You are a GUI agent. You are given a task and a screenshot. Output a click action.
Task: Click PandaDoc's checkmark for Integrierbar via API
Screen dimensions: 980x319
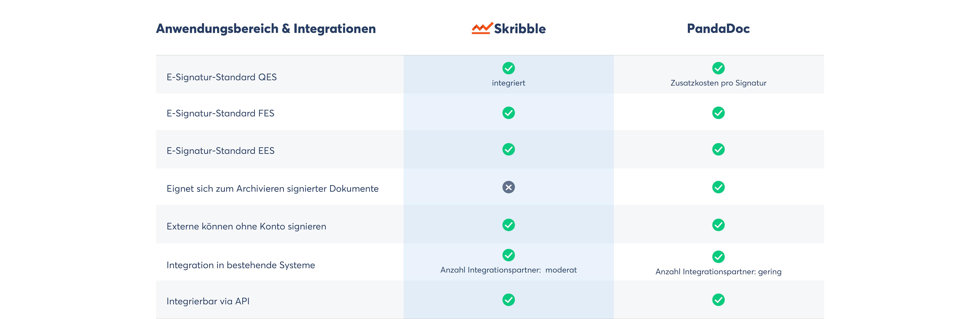[x=718, y=300]
